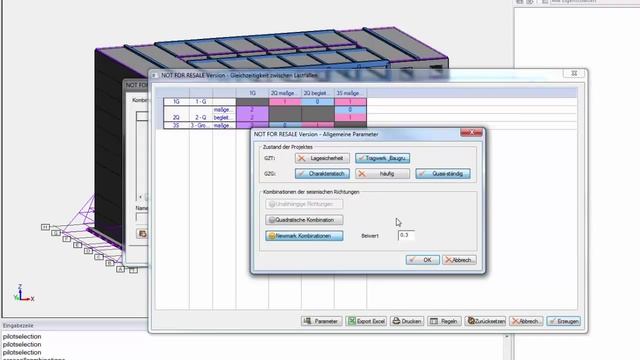The width and height of the screenshot is (640, 360).
Task: Click Erzeugen generate button
Action: pos(564,321)
